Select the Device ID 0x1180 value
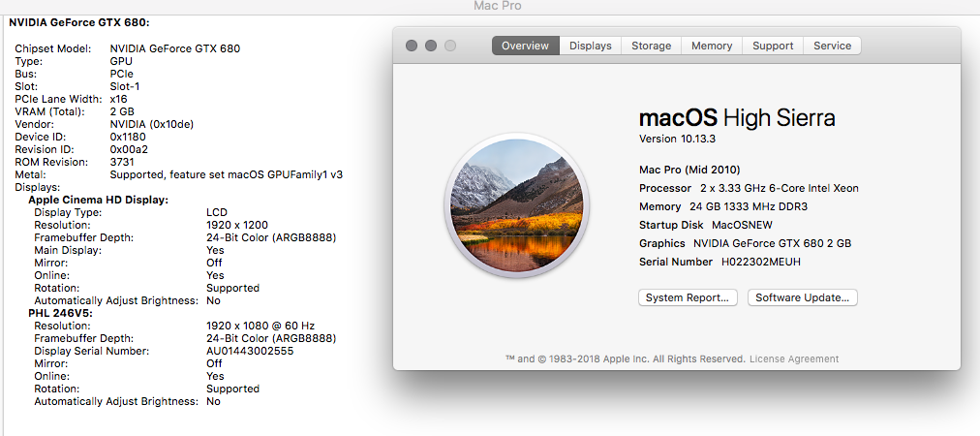Image resolution: width=980 pixels, height=436 pixels. [128, 137]
